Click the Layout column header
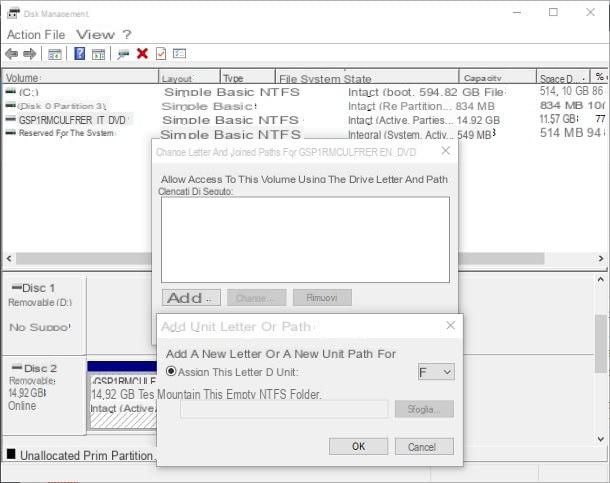The image size is (610, 483). tap(189, 77)
